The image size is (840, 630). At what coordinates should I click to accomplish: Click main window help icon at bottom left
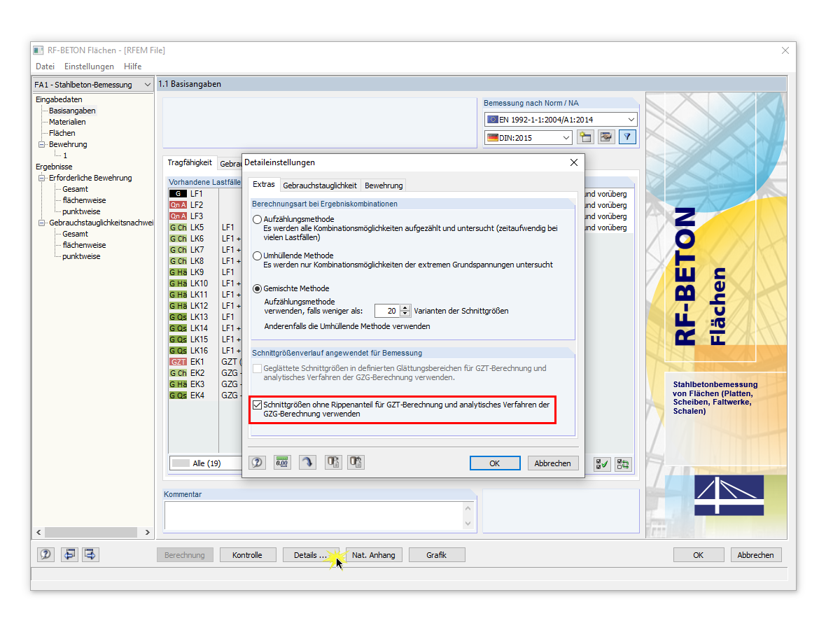pyautogui.click(x=45, y=554)
